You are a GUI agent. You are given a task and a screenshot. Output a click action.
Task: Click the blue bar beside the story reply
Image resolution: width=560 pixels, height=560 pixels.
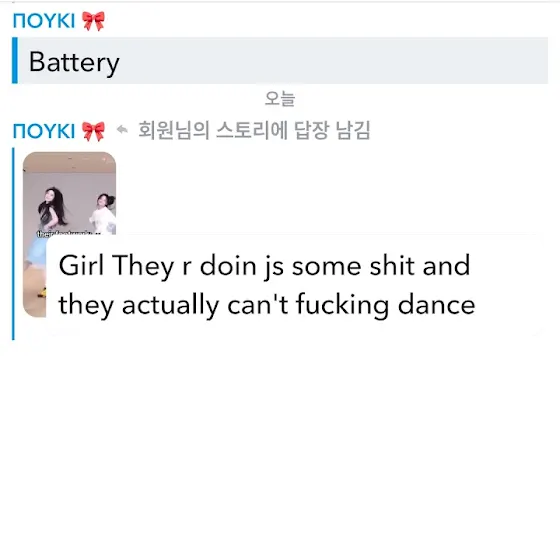13,244
